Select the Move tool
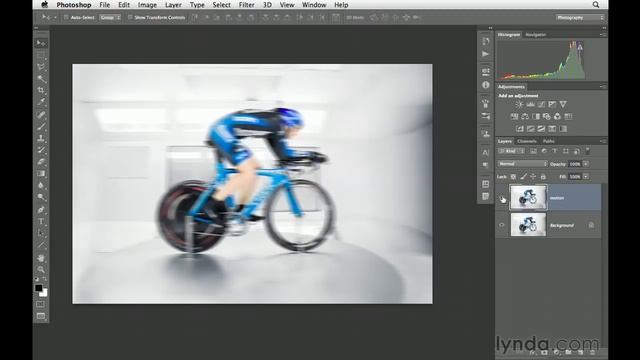This screenshot has height=360, width=640. 41,43
